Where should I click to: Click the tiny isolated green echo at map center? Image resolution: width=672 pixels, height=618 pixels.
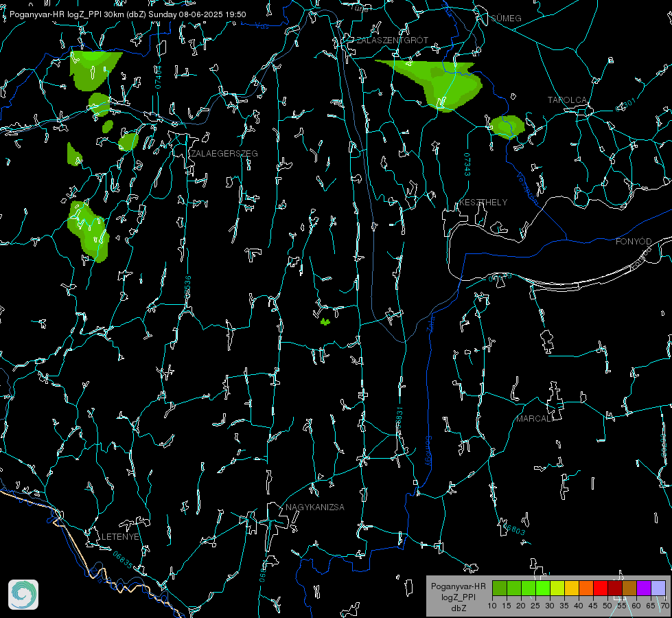(x=325, y=321)
